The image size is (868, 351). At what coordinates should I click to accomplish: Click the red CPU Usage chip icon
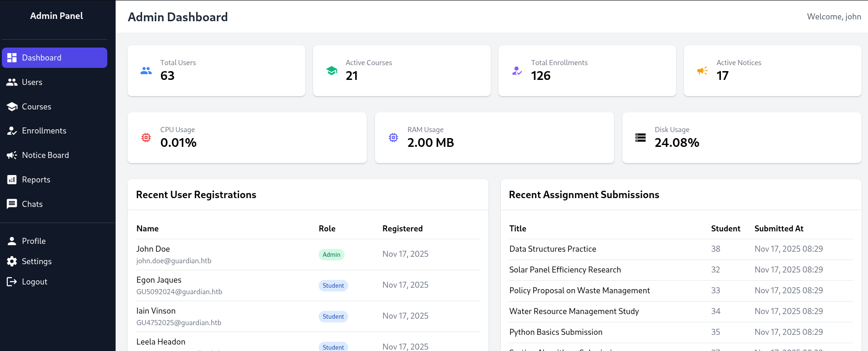(x=146, y=138)
